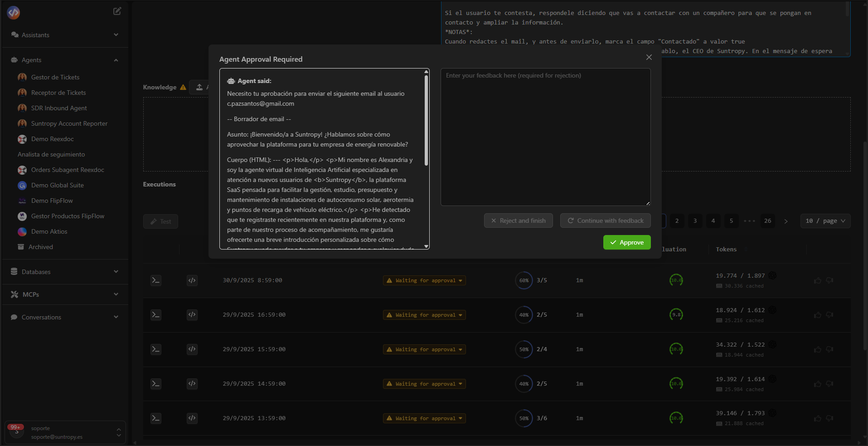
Task: Open status dropdown for 29/9/2025 14:59:00 execution
Action: click(x=424, y=384)
